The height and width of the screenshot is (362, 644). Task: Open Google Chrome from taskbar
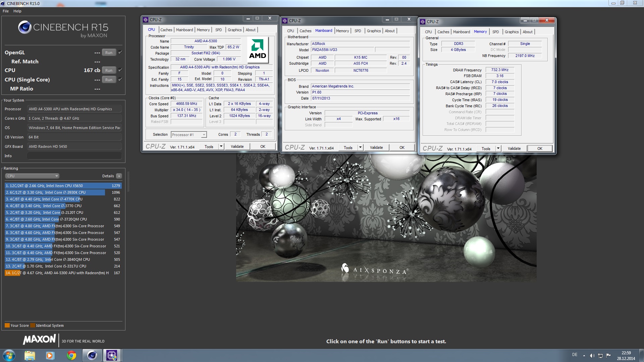pyautogui.click(x=71, y=355)
